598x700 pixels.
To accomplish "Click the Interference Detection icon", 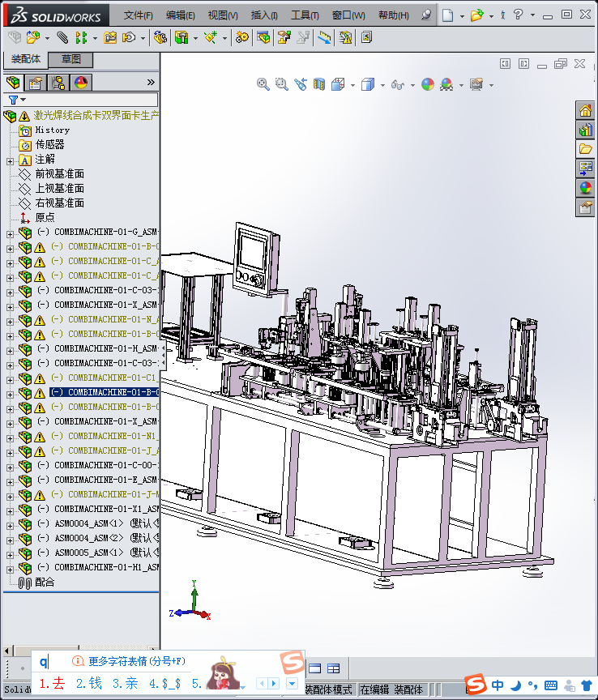I will coord(345,37).
